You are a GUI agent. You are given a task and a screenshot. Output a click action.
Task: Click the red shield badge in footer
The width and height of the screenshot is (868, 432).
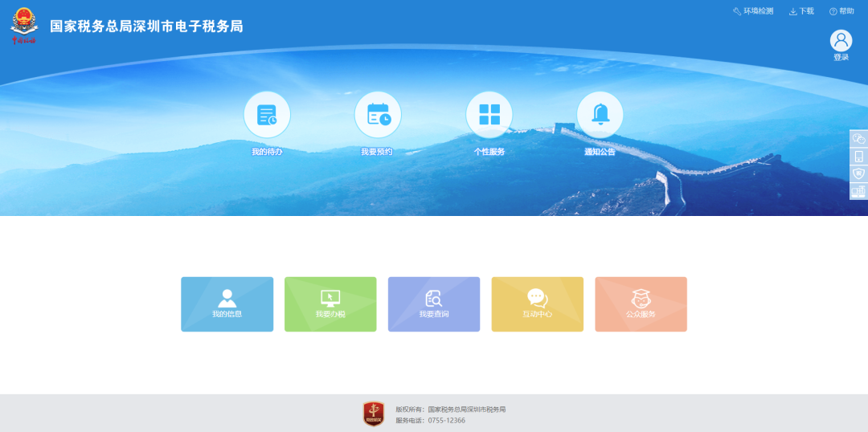(374, 414)
